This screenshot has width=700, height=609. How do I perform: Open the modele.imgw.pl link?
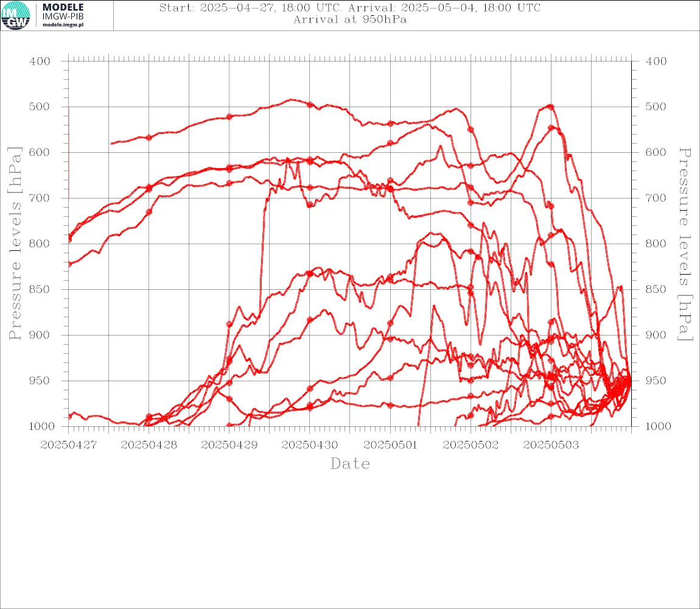(63, 25)
